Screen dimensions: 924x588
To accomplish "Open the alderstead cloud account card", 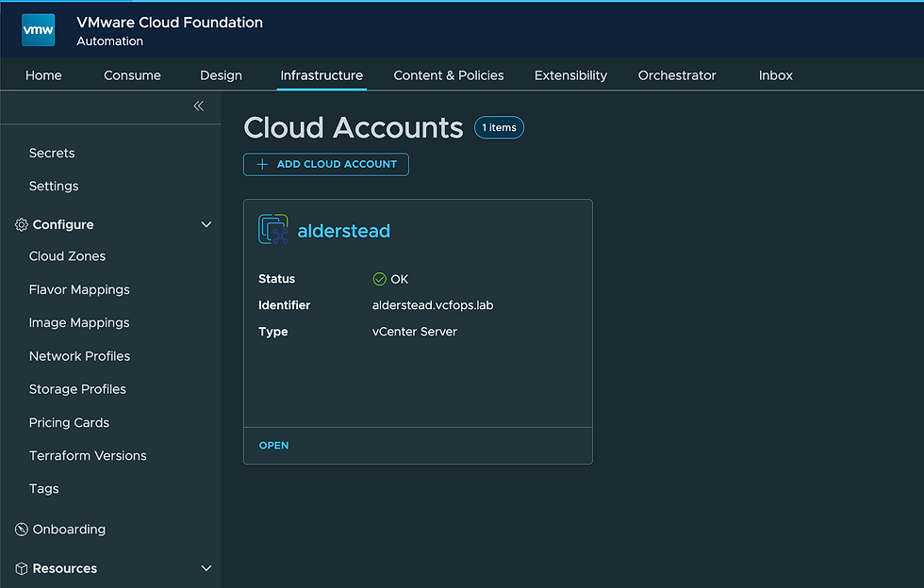I will tap(273, 446).
